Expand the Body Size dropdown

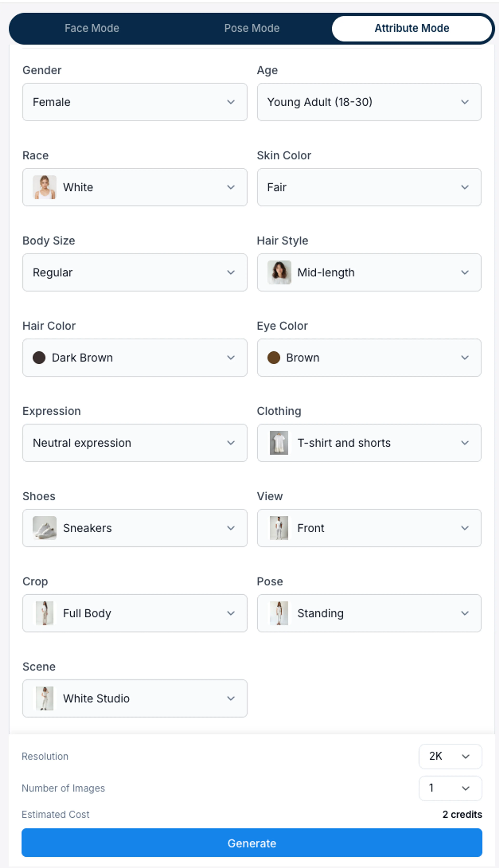pos(135,272)
